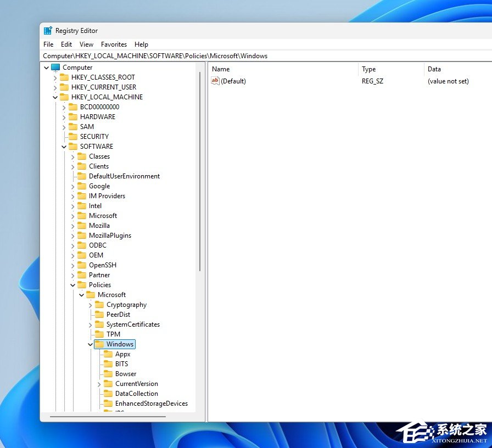492x448 pixels.
Task: Select the BITS key
Action: [x=122, y=364]
